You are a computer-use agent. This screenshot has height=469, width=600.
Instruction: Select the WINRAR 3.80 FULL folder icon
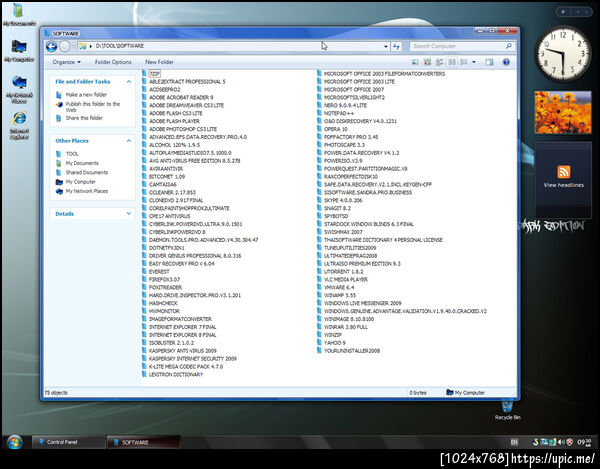320,327
